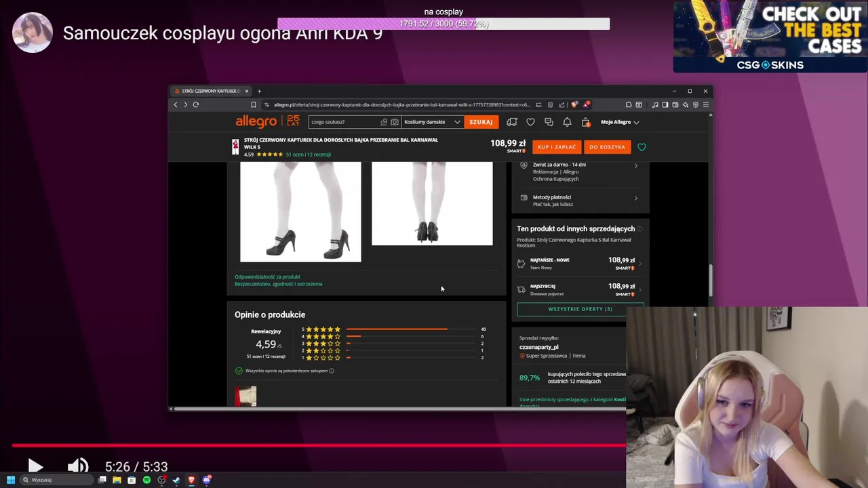Play the video
This screenshot has height=488, width=868.
click(35, 466)
